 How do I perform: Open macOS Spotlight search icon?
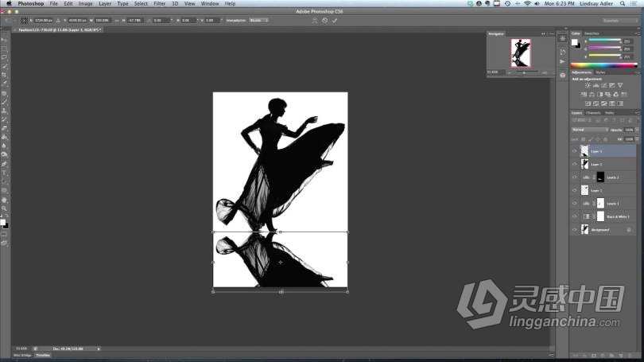tap(623, 4)
